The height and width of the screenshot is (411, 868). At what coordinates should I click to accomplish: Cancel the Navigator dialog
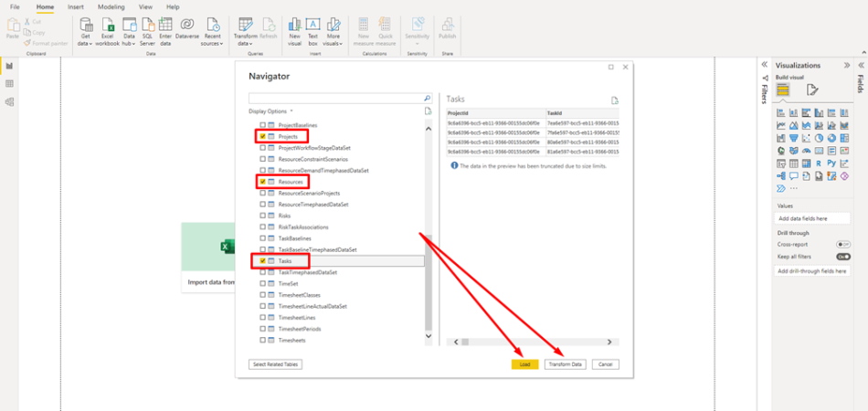605,364
